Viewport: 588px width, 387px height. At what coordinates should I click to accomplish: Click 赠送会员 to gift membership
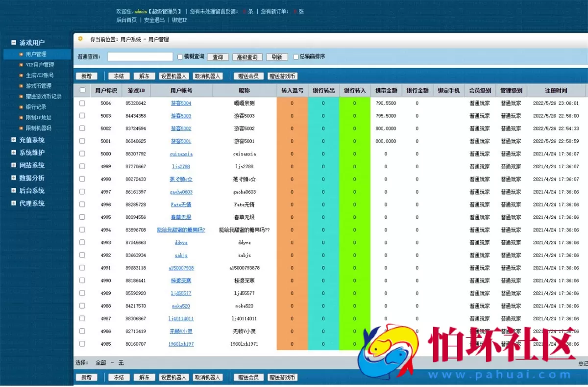click(248, 76)
